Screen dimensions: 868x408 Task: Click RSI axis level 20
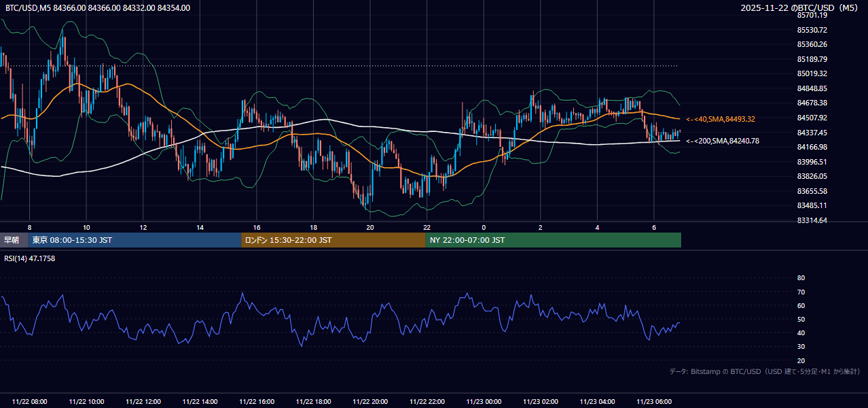[801, 360]
